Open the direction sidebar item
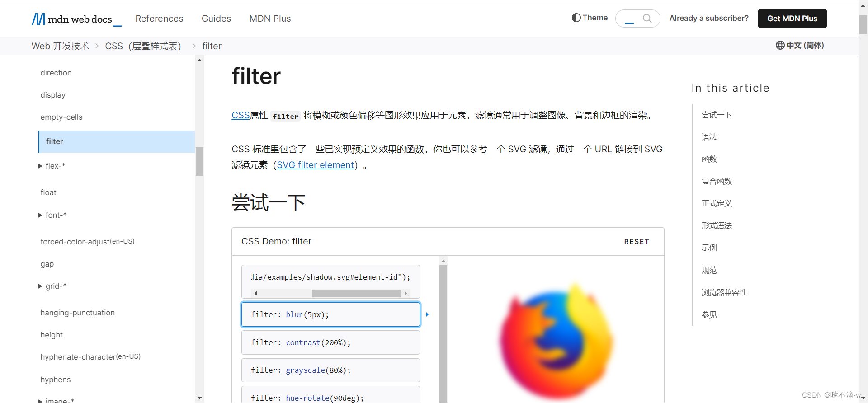868x403 pixels. coord(56,73)
